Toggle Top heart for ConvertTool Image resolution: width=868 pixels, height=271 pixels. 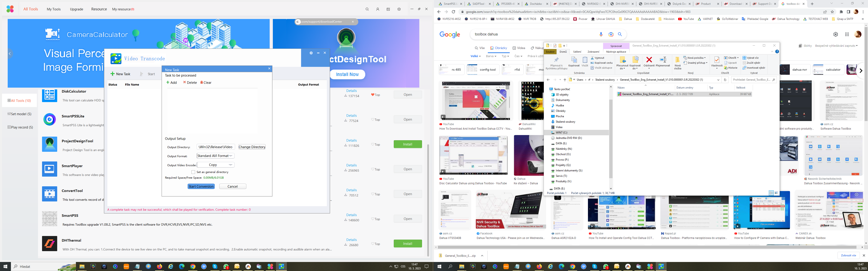[373, 194]
